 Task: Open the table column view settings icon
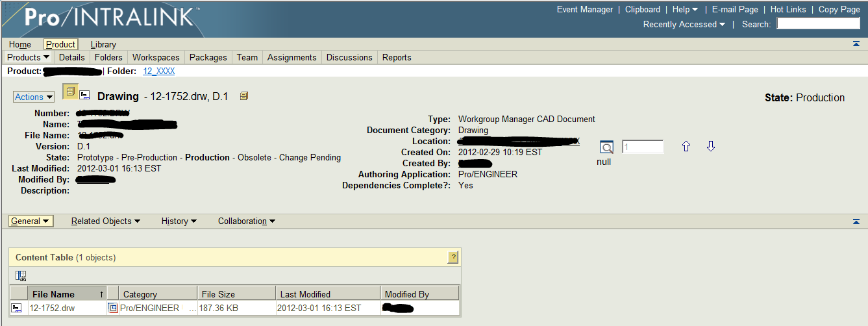(21, 276)
